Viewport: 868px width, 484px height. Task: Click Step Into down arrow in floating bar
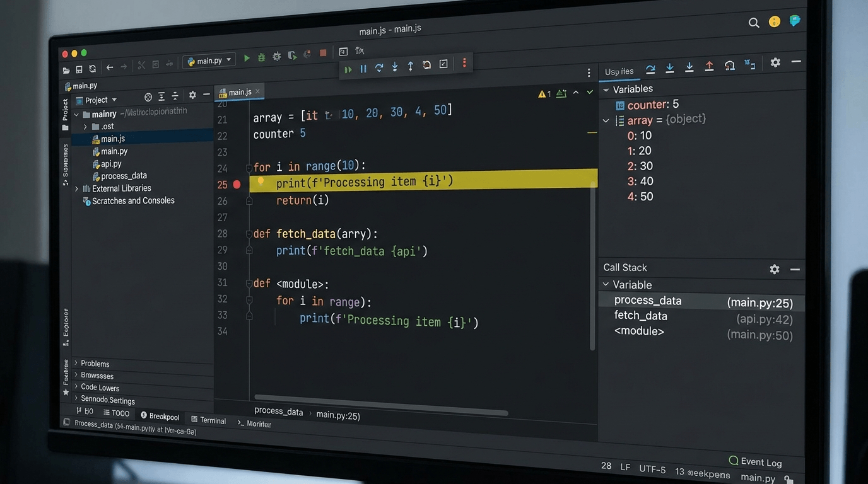point(395,67)
